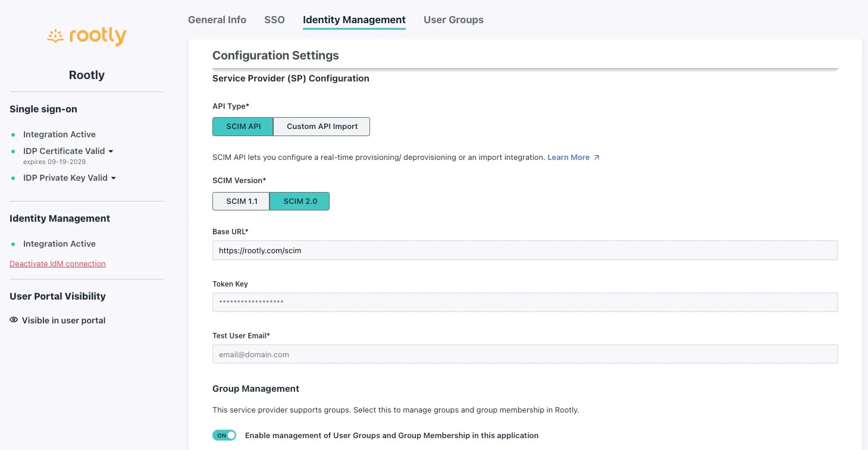
Task: Click the Identity Management sidebar heading
Action: click(59, 218)
